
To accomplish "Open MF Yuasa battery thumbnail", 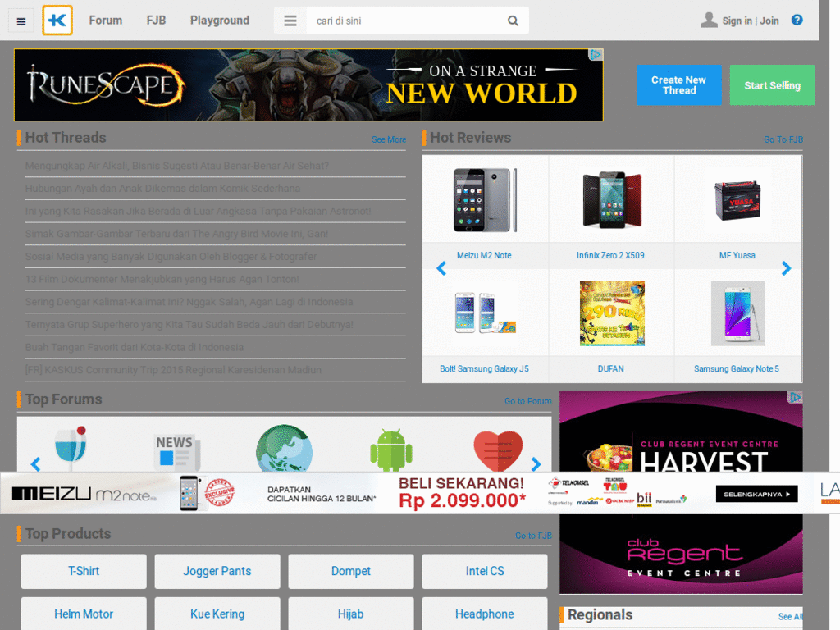I will [737, 200].
